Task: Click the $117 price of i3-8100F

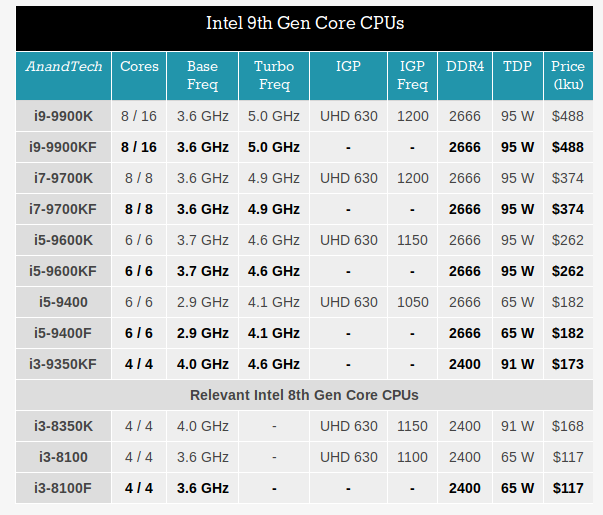Action: pyautogui.click(x=568, y=488)
